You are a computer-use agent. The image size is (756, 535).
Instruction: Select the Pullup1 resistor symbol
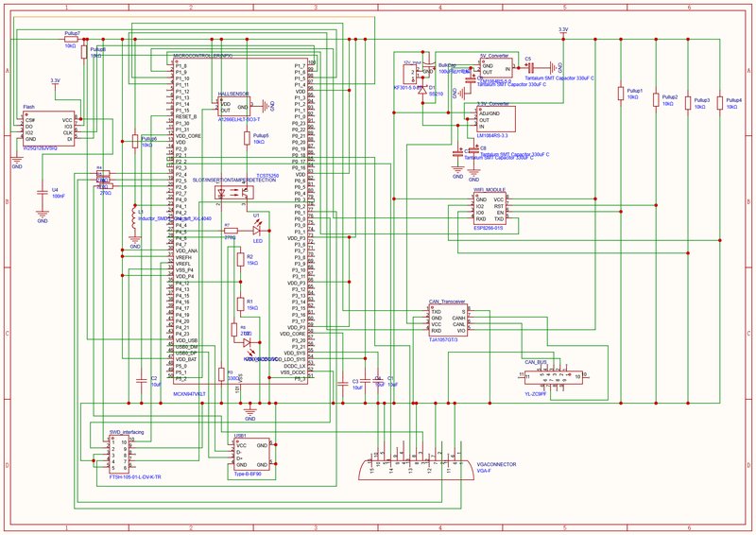(621, 94)
